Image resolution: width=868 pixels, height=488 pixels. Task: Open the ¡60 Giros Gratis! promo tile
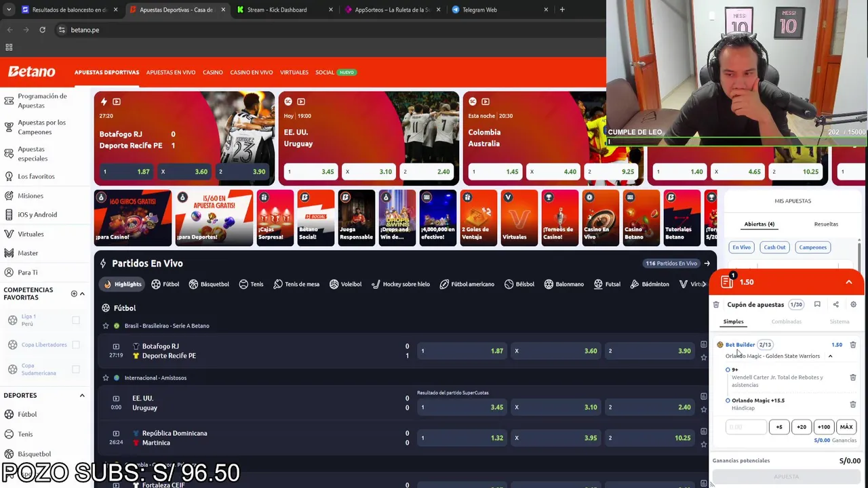coord(133,218)
